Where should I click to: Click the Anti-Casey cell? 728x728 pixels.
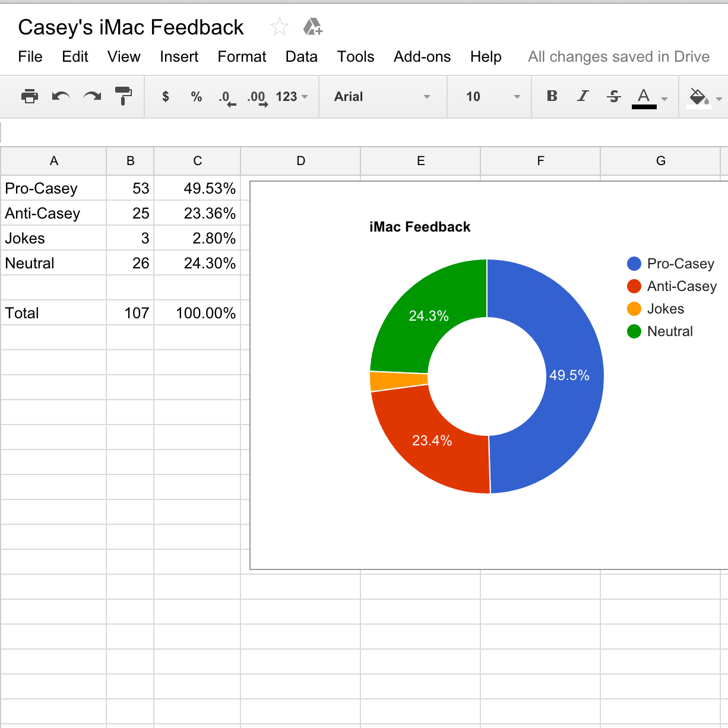pos(53,213)
